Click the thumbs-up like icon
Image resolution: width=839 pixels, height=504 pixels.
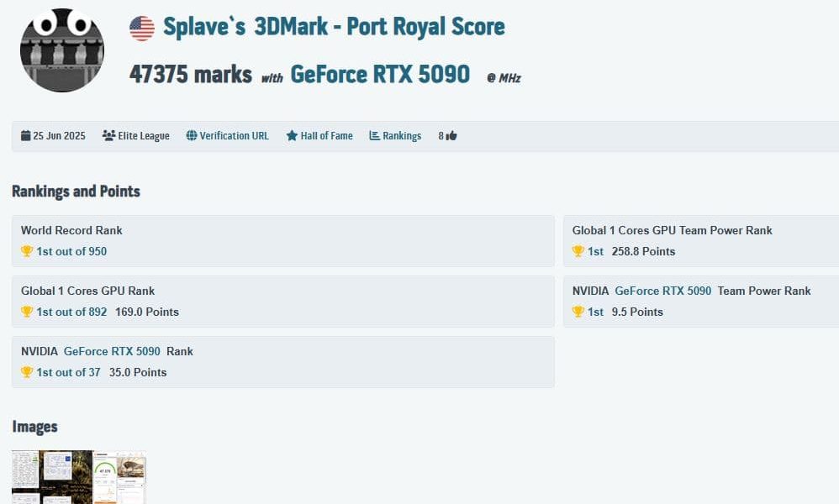coord(451,135)
